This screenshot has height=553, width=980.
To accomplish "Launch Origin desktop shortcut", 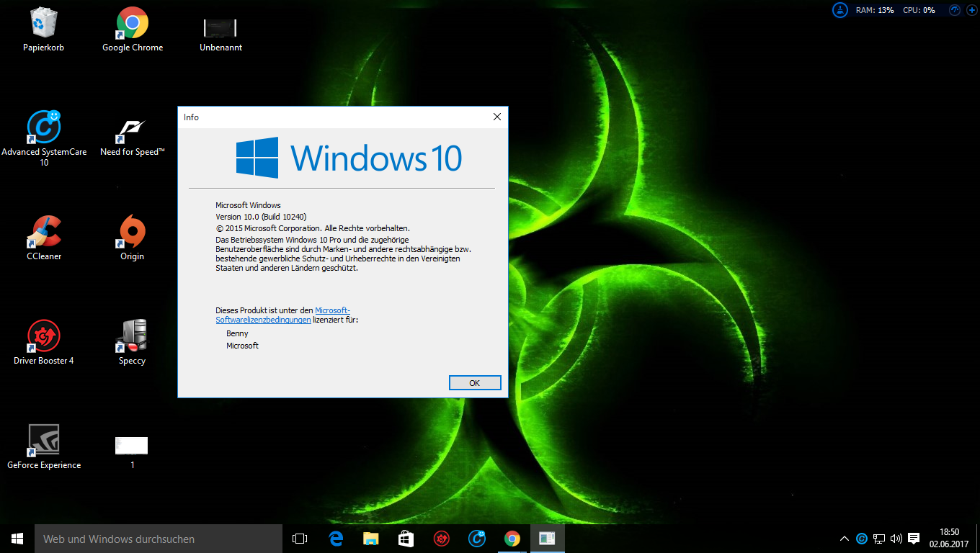I will (x=133, y=238).
